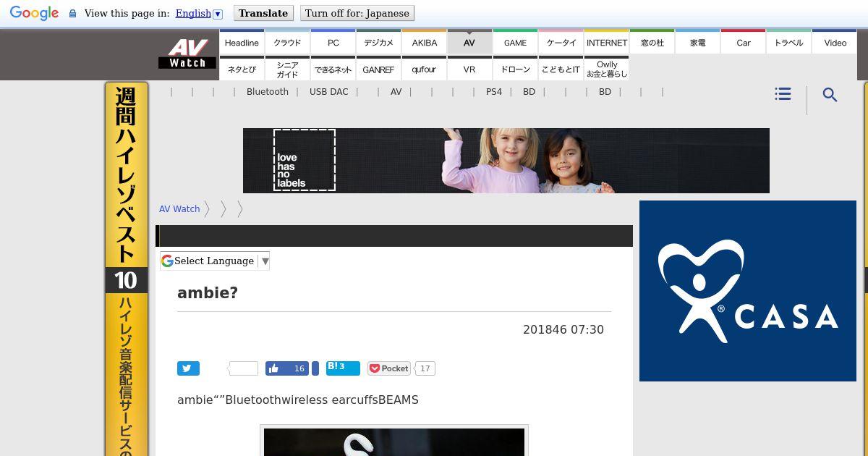Click the ambie product photo
This screenshot has height=456, width=868.
[x=394, y=442]
